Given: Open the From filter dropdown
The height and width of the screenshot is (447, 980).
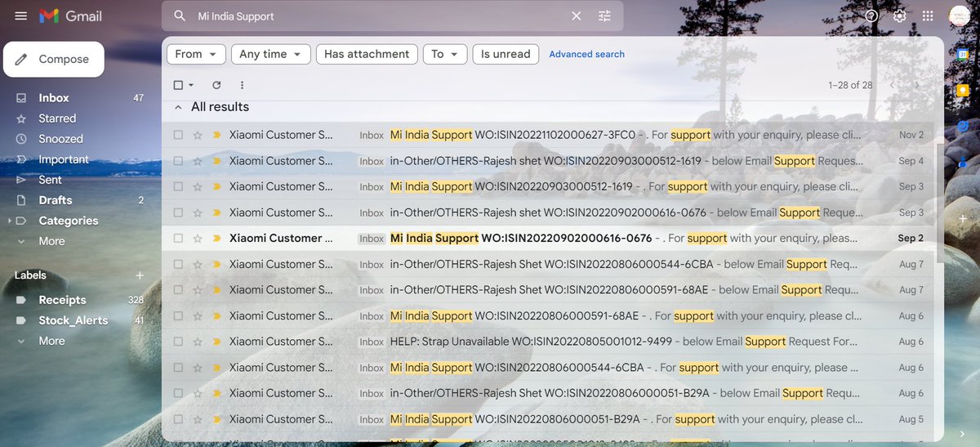Looking at the screenshot, I should pyautogui.click(x=196, y=54).
